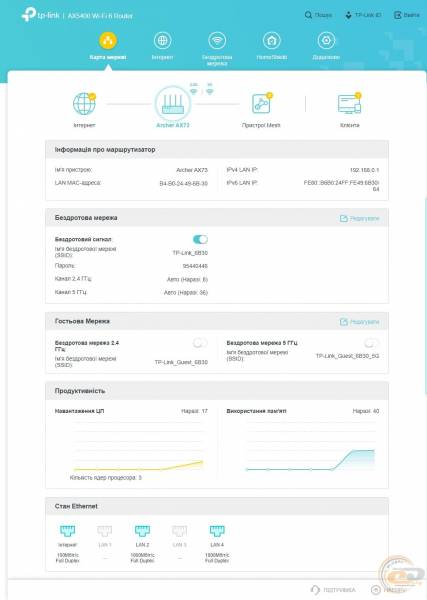The width and height of the screenshot is (427, 600).
Task: Click the Вийти logout button
Action: (407, 15)
